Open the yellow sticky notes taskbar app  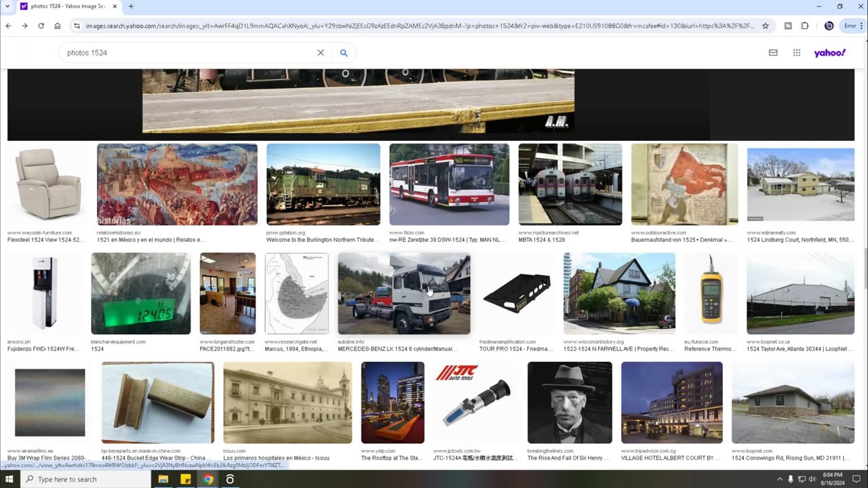click(186, 479)
